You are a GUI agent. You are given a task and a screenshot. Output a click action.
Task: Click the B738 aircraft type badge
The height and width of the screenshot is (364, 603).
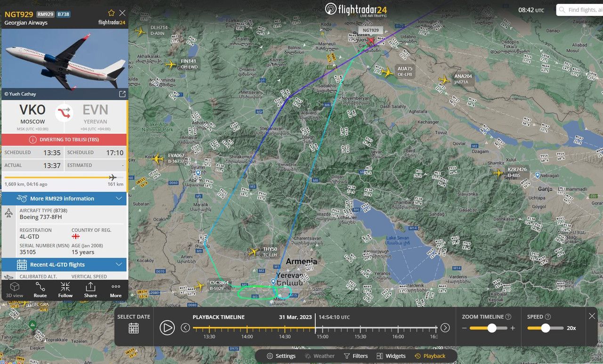(x=63, y=15)
